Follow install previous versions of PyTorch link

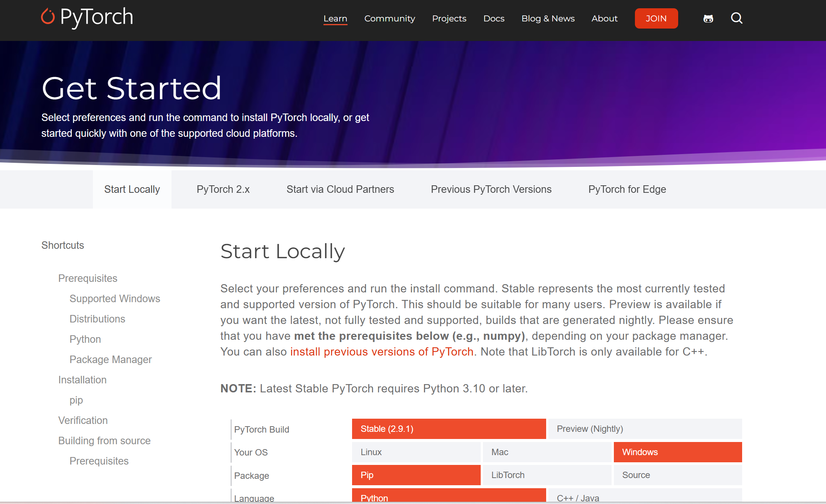pyautogui.click(x=381, y=352)
